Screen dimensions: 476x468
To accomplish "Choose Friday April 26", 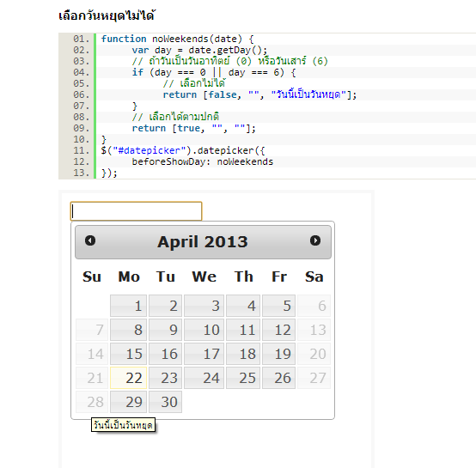I will (x=278, y=378).
